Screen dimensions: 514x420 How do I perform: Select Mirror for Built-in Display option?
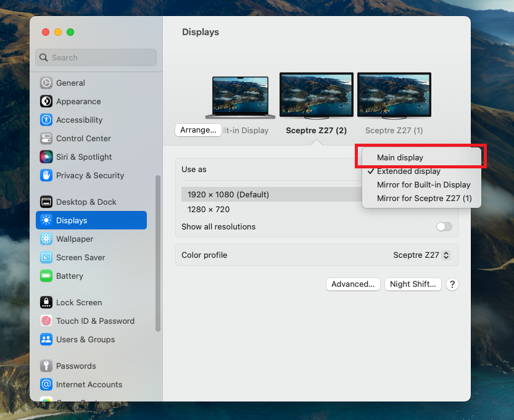coord(423,185)
